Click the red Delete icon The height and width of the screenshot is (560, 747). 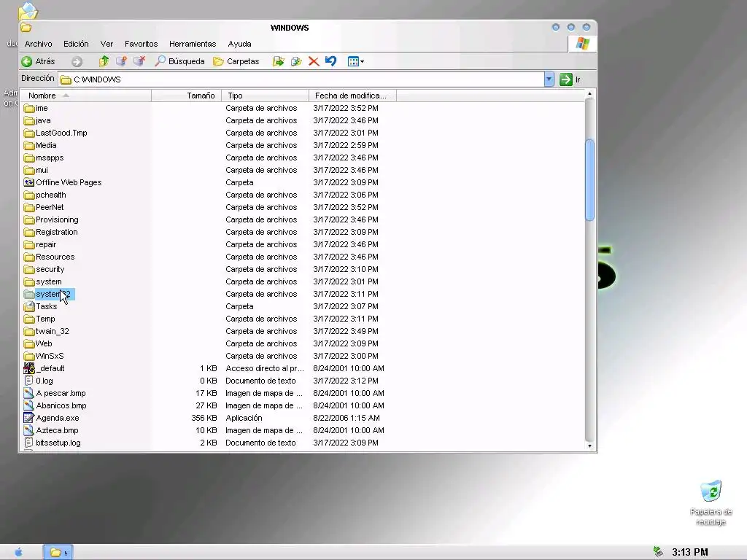(314, 61)
